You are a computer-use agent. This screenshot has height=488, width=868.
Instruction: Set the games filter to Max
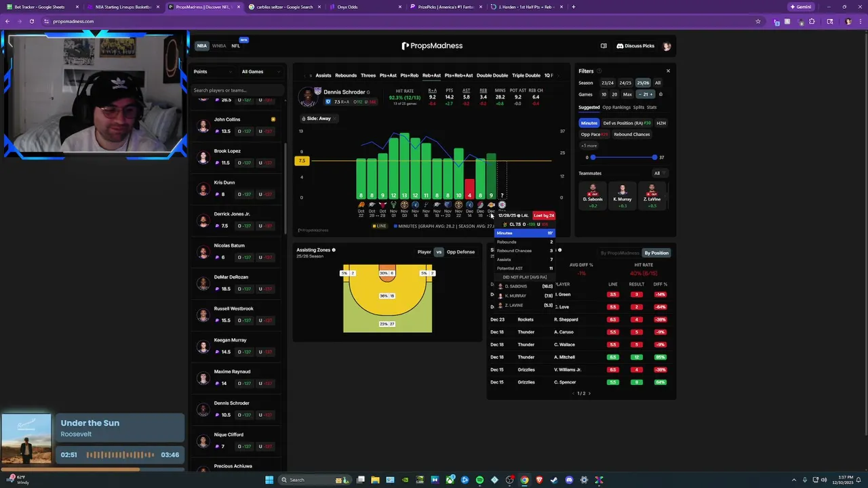click(627, 94)
